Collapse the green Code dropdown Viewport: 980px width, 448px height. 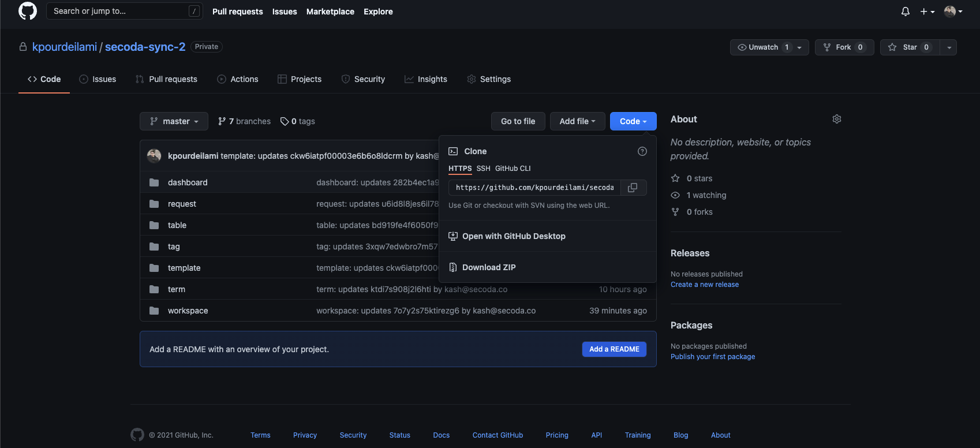pos(633,121)
